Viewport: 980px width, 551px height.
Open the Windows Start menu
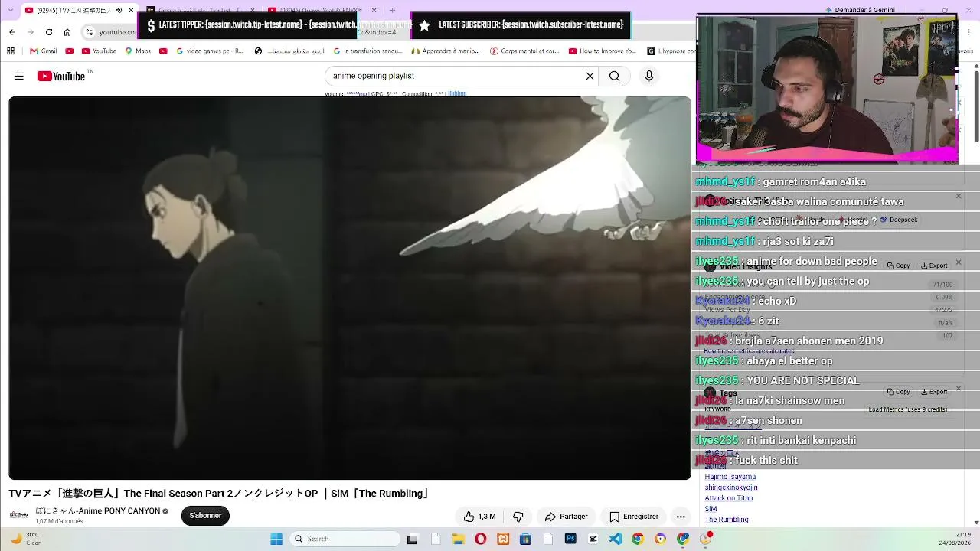click(x=276, y=539)
